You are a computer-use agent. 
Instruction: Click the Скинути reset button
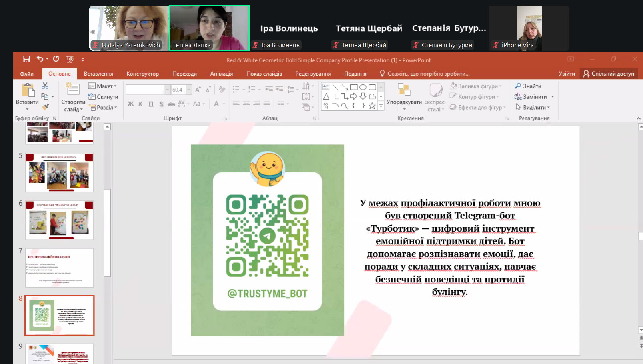coord(103,97)
